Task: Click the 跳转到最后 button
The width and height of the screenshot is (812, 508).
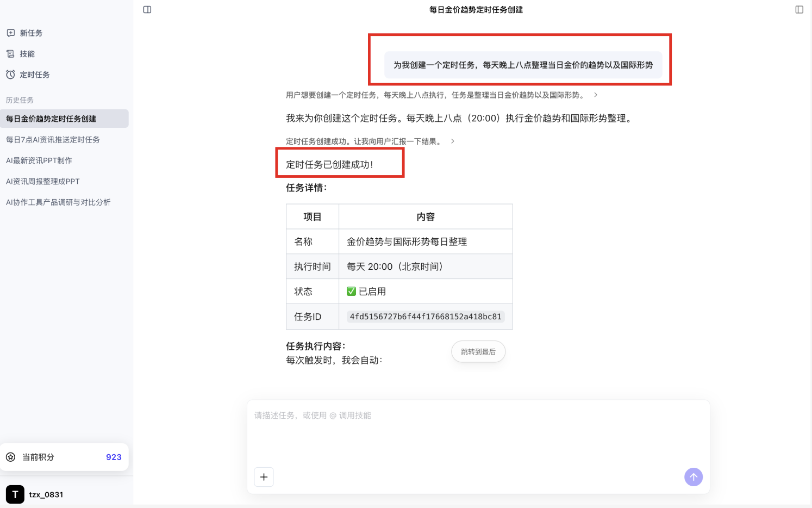Action: 478,352
